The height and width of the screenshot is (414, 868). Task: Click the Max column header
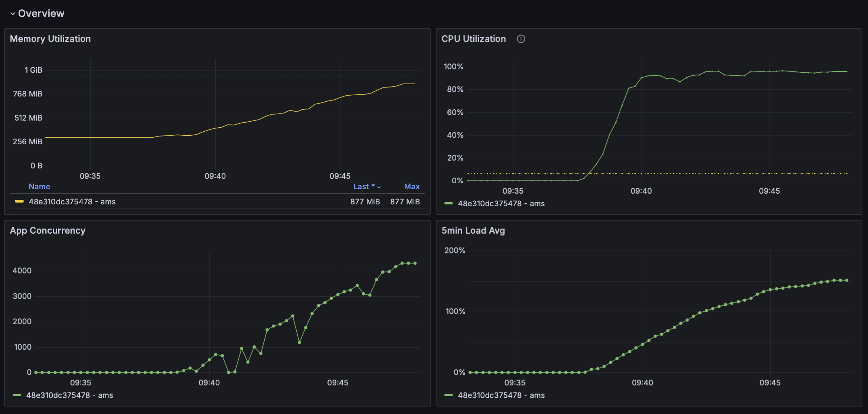tap(411, 187)
